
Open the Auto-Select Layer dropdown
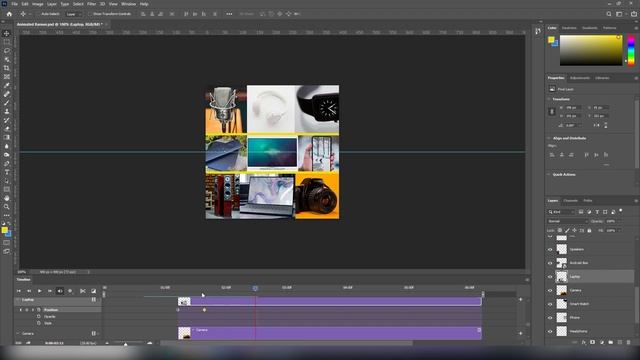74,14
